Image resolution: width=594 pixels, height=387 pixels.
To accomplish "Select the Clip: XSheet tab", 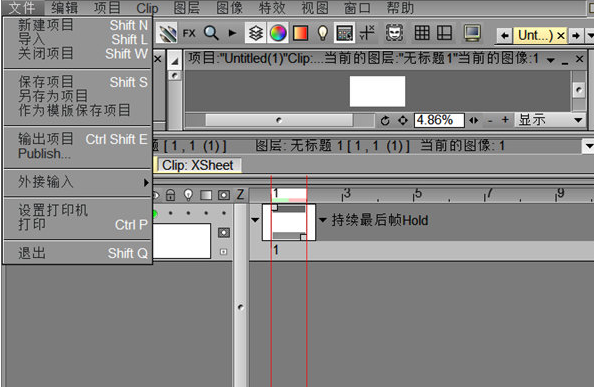I will pos(198,165).
